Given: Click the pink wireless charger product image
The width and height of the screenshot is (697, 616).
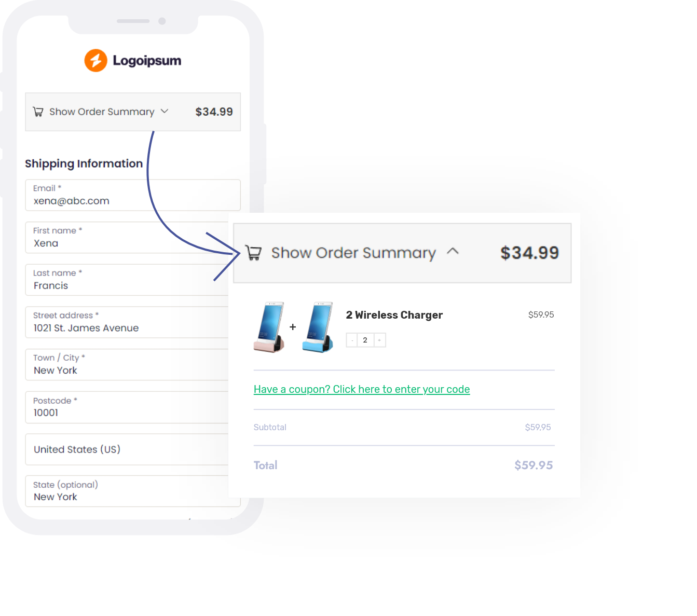Looking at the screenshot, I should 269,327.
